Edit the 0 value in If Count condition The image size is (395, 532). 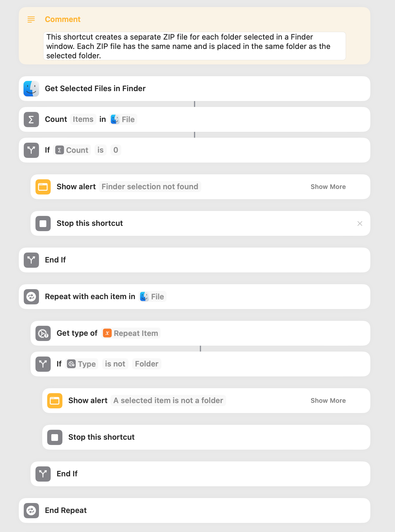[116, 150]
